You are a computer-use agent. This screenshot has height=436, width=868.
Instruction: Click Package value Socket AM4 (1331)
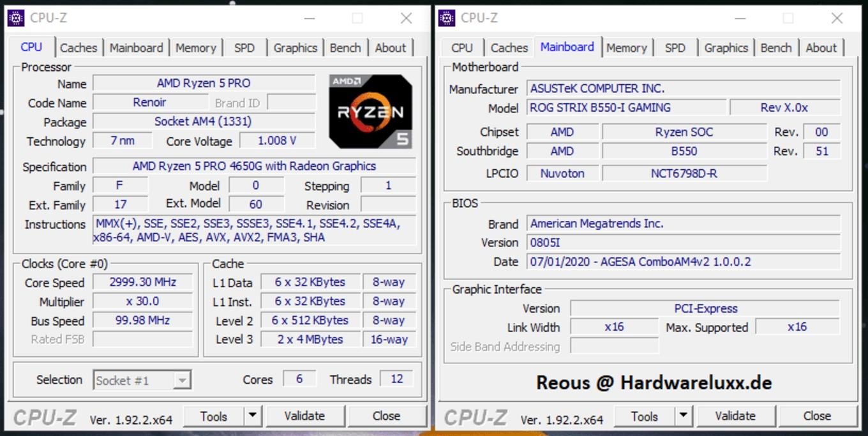tap(204, 121)
